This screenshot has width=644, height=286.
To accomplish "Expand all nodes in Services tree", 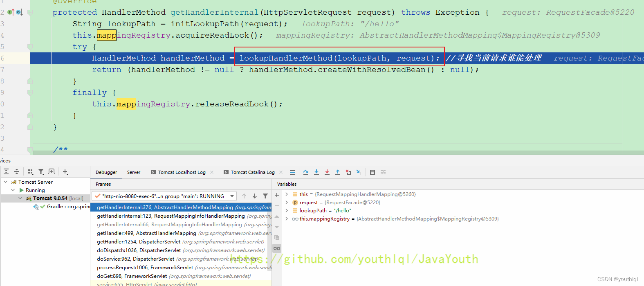I will (6, 172).
